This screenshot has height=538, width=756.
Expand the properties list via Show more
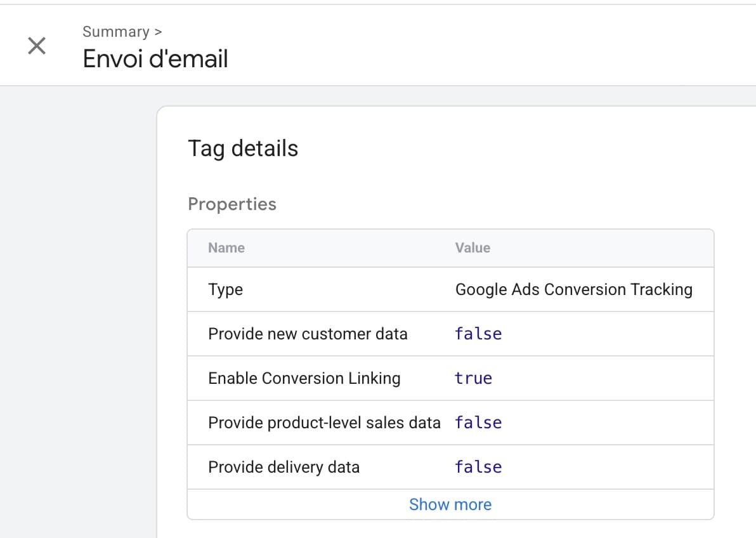pos(450,504)
